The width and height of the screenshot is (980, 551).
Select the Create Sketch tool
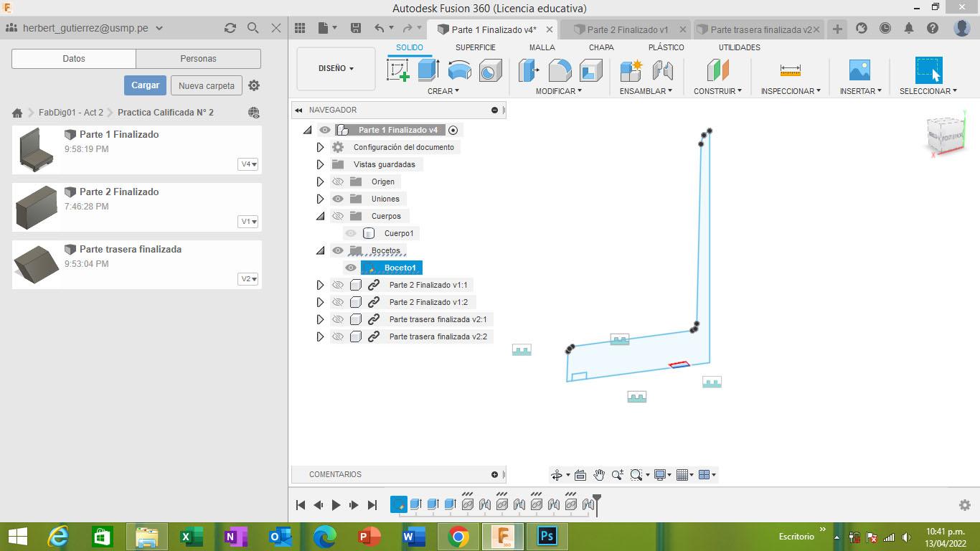[x=398, y=70]
